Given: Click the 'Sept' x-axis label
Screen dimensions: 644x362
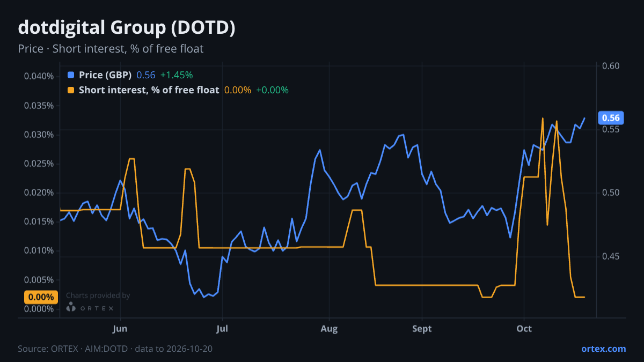Looking at the screenshot, I should [422, 328].
